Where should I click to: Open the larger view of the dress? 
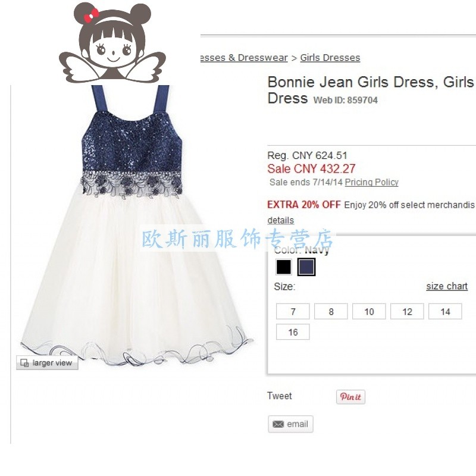(x=47, y=362)
